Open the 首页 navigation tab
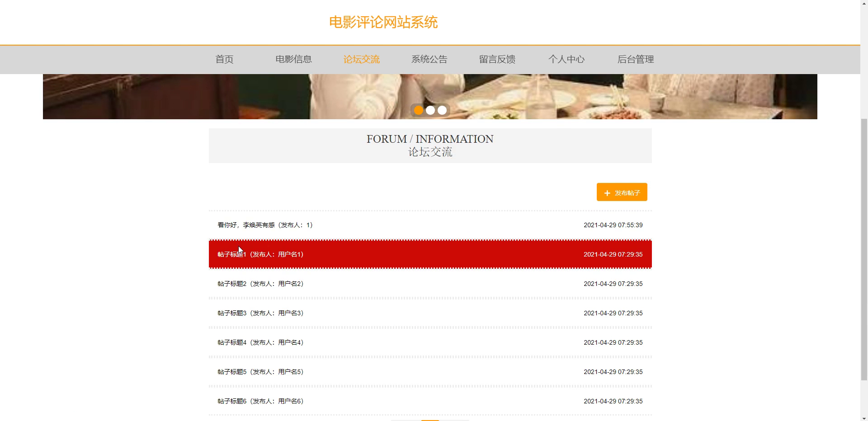Screen dimensions: 868x421 pos(224,59)
